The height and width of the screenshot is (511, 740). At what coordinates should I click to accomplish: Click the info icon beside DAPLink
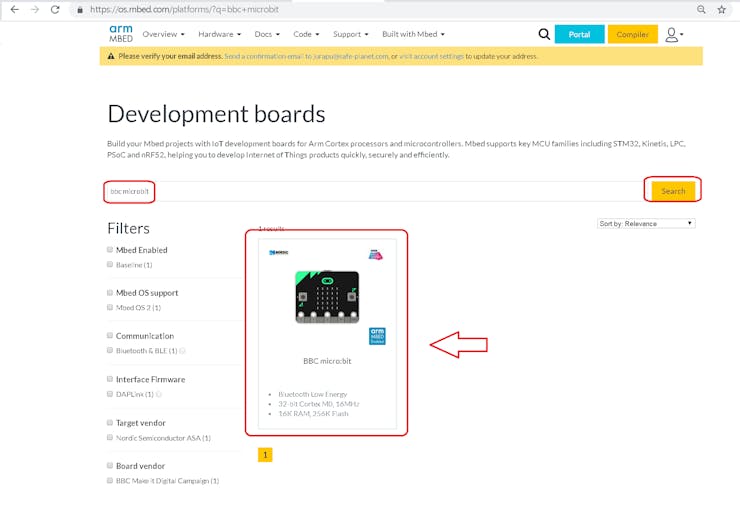coord(159,394)
